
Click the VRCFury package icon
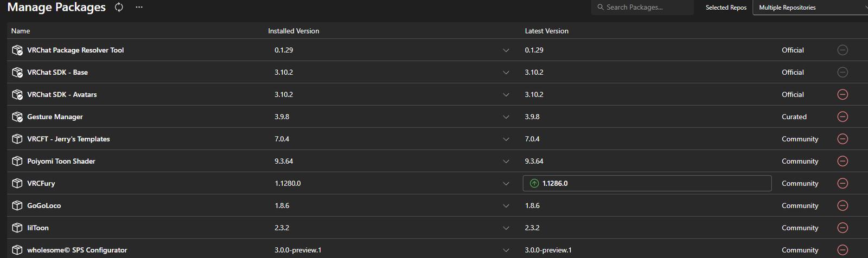tap(17, 183)
